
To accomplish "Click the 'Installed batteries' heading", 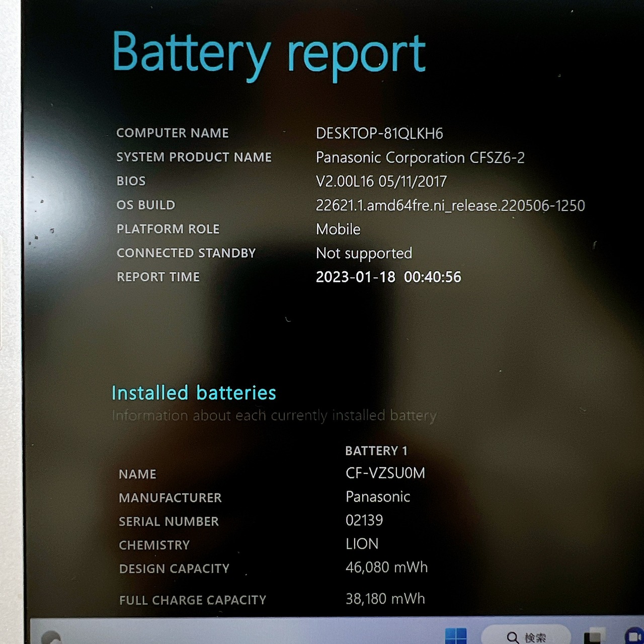I will 194,392.
